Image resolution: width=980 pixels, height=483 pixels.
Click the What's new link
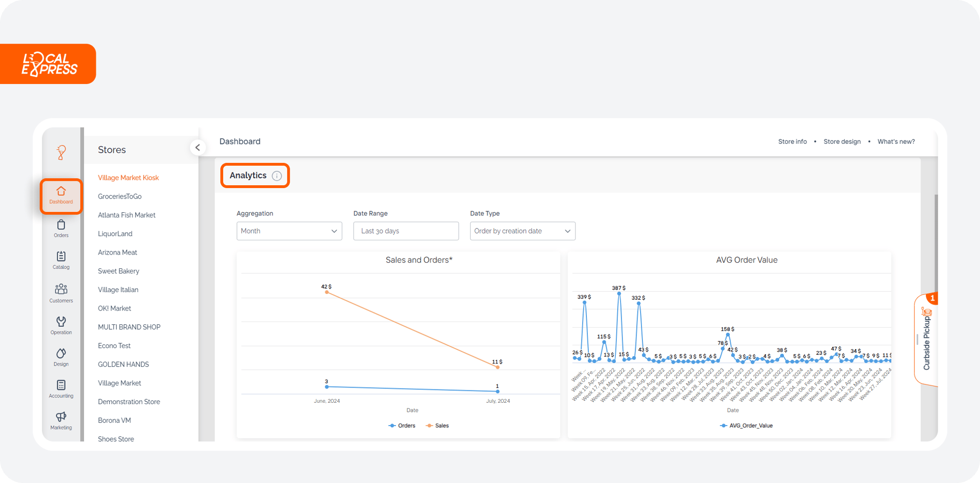click(895, 141)
